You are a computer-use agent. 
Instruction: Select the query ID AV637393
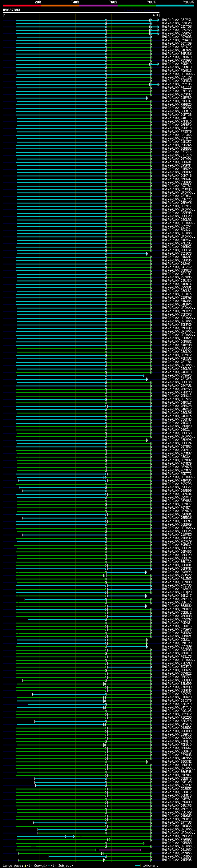click(11, 10)
